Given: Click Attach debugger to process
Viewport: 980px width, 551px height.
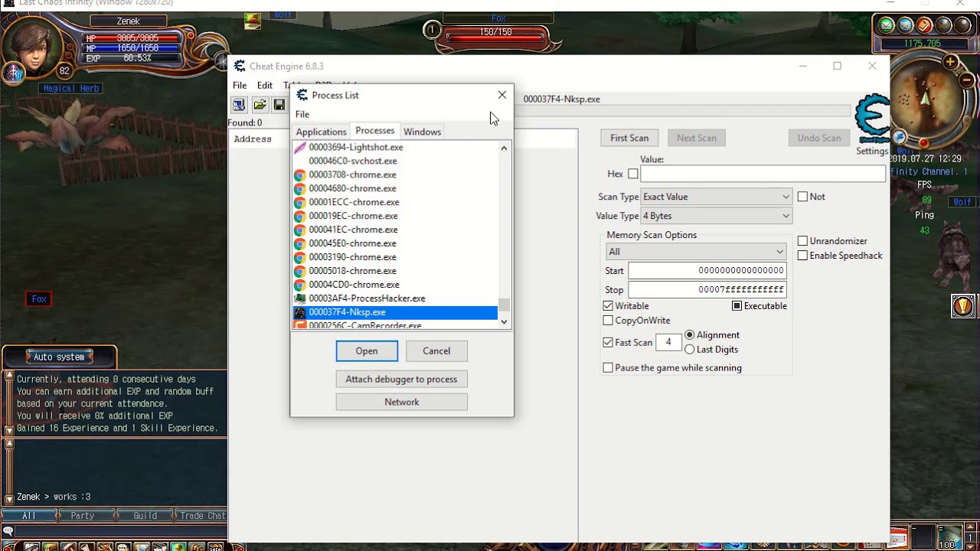Looking at the screenshot, I should click(x=401, y=379).
